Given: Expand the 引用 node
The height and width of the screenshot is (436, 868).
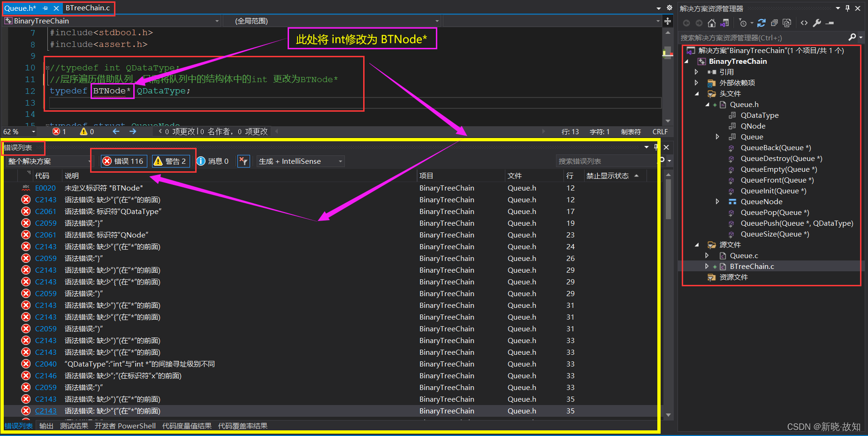Looking at the screenshot, I should coord(696,72).
